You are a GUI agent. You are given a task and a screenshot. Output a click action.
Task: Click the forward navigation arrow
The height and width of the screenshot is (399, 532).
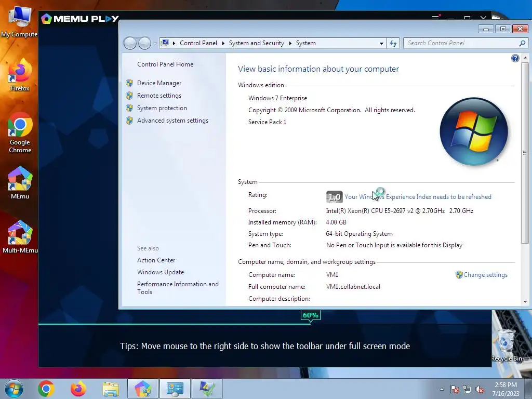[x=144, y=43]
